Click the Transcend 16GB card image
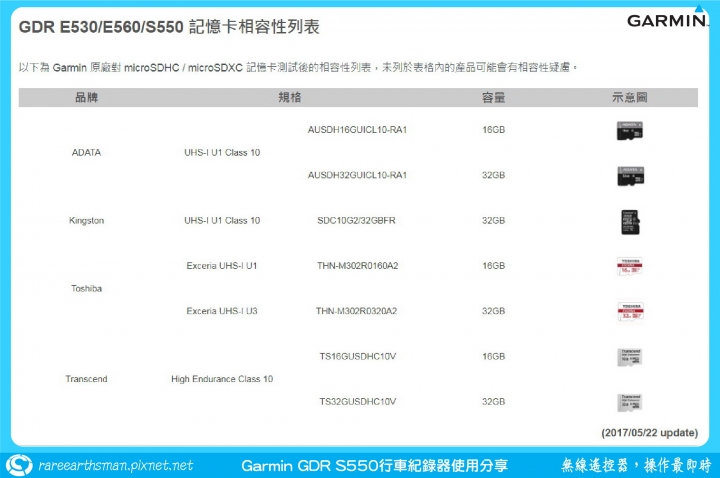720x478 pixels. [630, 357]
